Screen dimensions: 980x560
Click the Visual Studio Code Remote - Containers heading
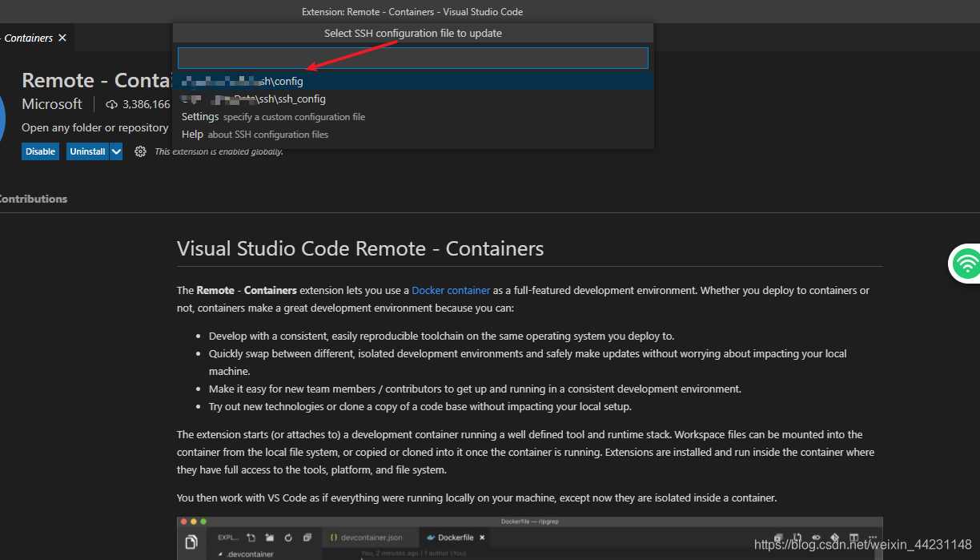360,248
